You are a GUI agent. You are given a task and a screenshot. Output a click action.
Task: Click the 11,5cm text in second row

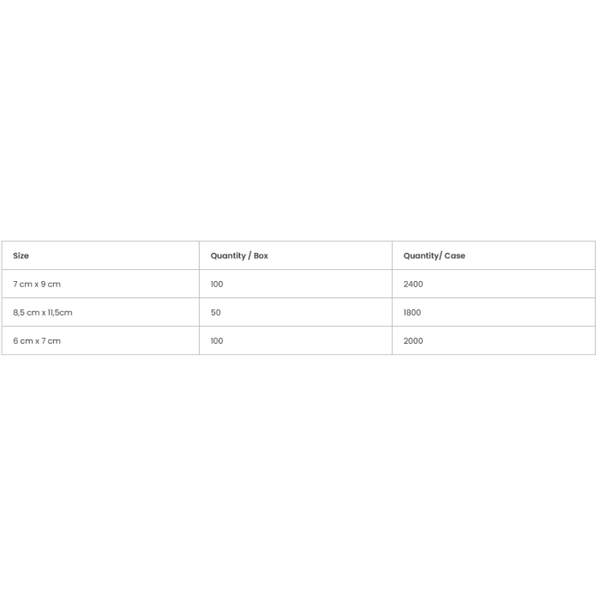click(60, 312)
